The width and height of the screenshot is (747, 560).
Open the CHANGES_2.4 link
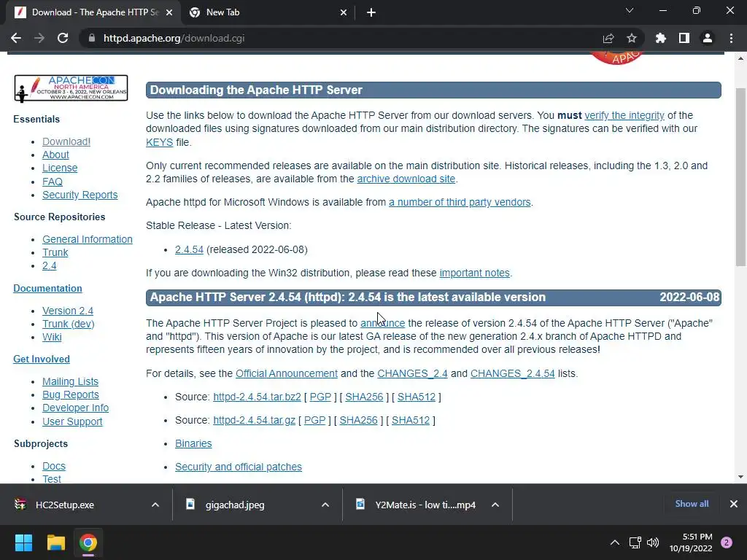[x=412, y=373]
